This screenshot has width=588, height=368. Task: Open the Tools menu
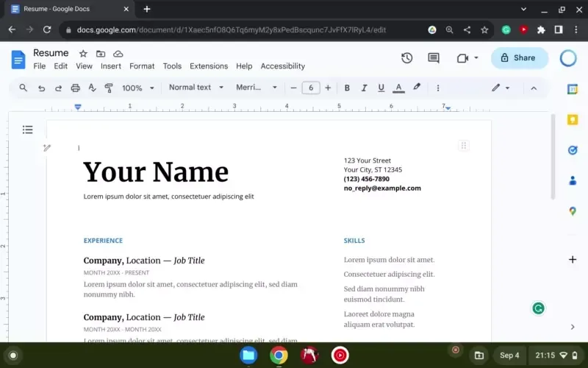click(x=172, y=66)
